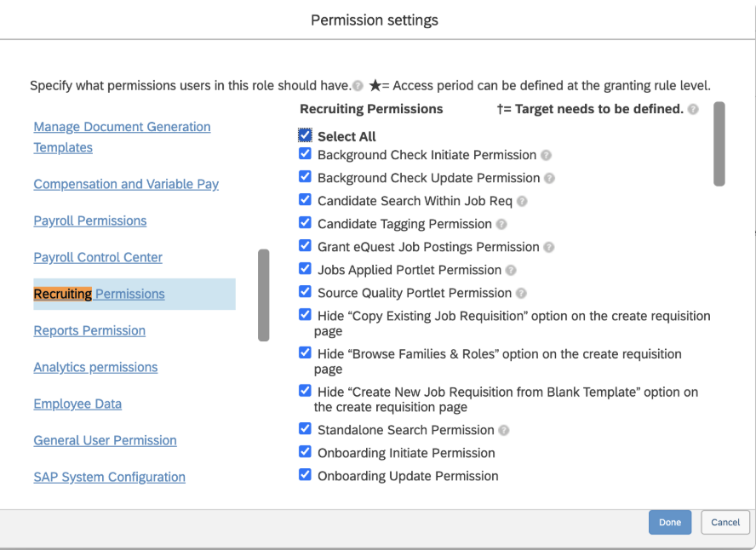Click help icon next to Jobs Applied Portlet Permission
Screen dimensions: 756x550
[511, 271]
